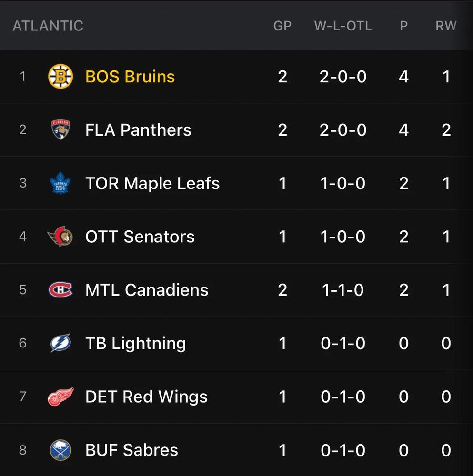Screen dimensions: 473x476
Task: Click the Boston Bruins logo icon
Action: tap(60, 77)
